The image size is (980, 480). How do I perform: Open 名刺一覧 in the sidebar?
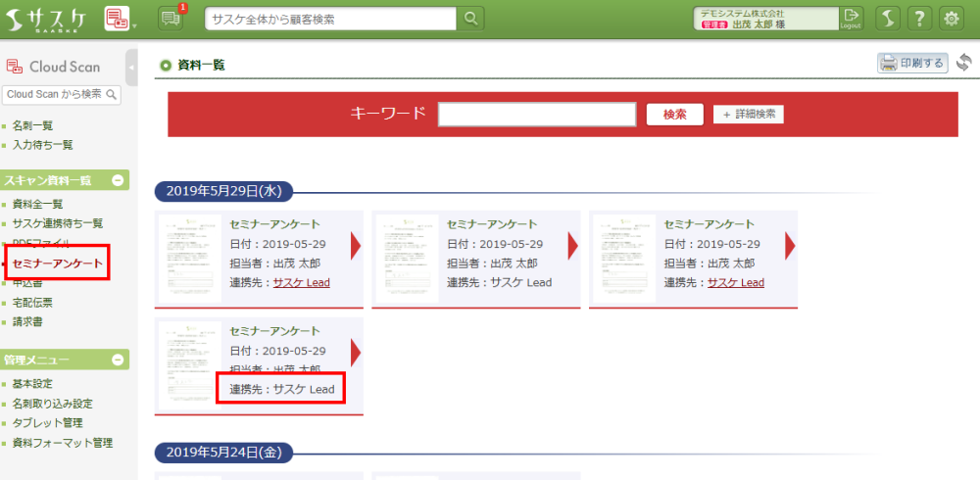click(x=32, y=125)
